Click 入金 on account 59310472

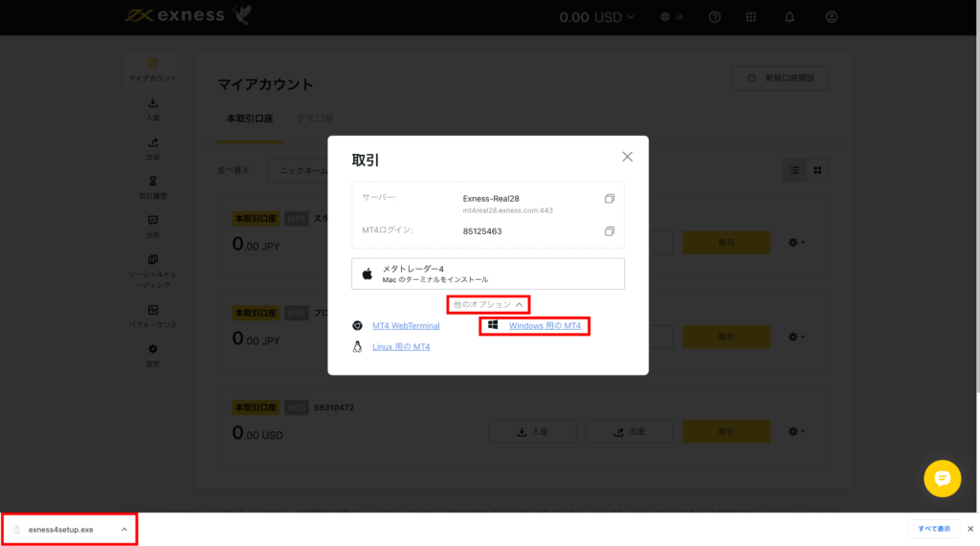coord(532,431)
